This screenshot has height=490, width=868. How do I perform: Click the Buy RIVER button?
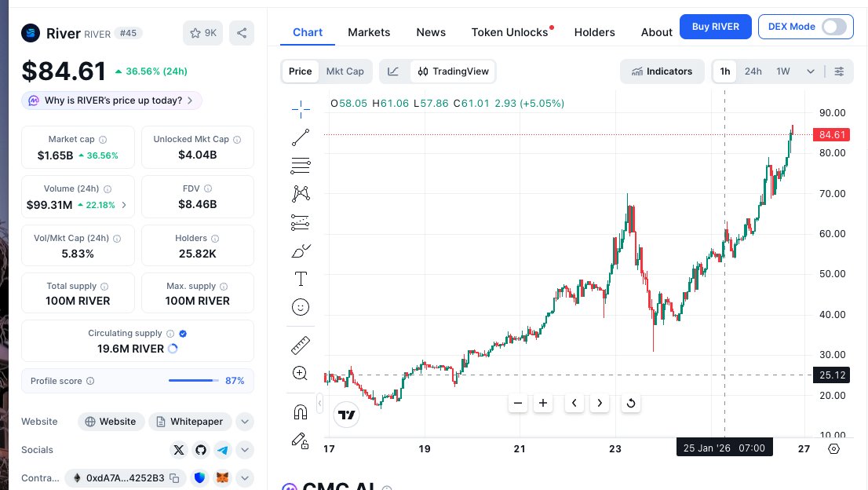[715, 27]
